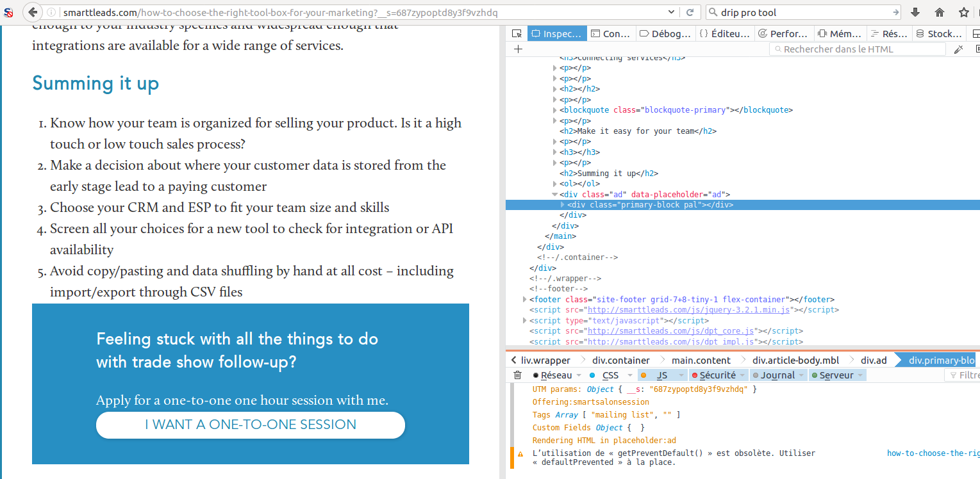
Task: Expand the ol node in HTML tree
Action: tap(555, 184)
